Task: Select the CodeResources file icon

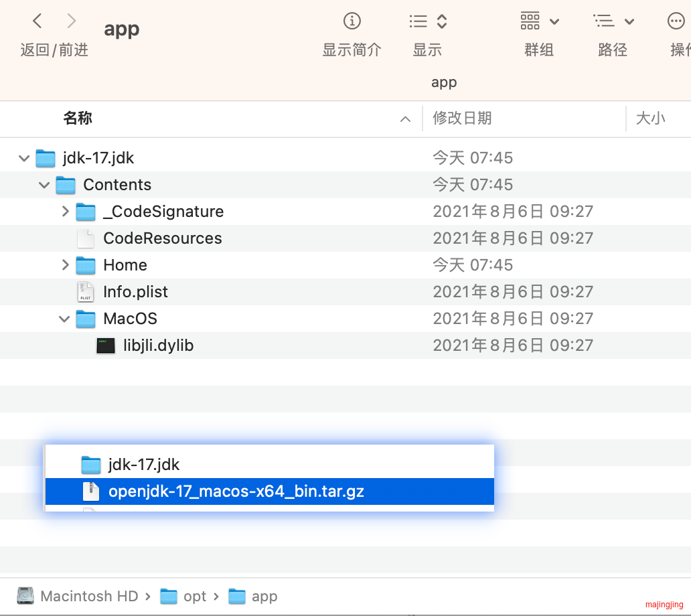Action: coord(86,238)
